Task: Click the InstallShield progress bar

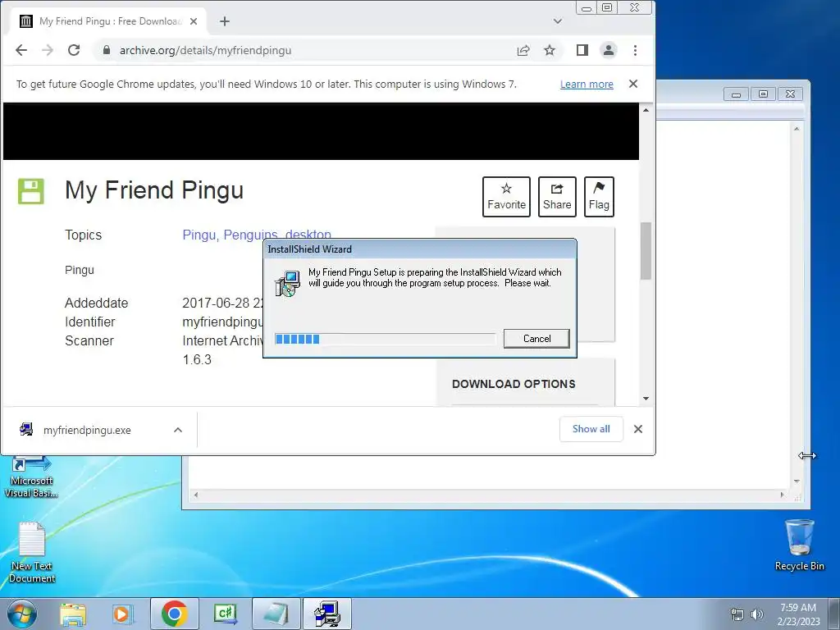Action: coord(386,339)
